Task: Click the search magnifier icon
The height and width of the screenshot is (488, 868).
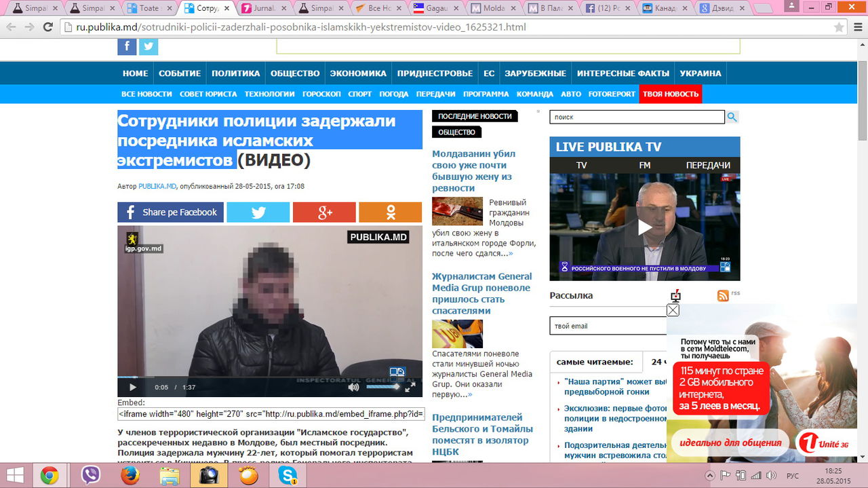Action: [732, 117]
